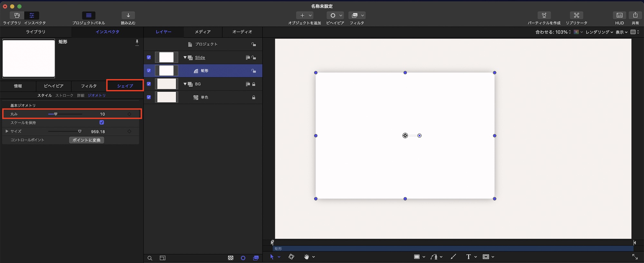Select the Hand pan tool
The height and width of the screenshot is (263, 644).
[307, 257]
